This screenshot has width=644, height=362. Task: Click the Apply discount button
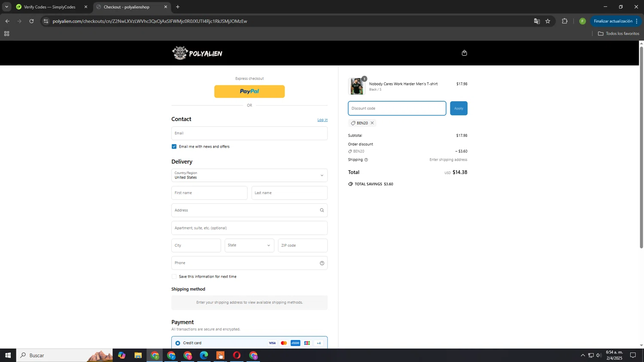[x=459, y=109]
